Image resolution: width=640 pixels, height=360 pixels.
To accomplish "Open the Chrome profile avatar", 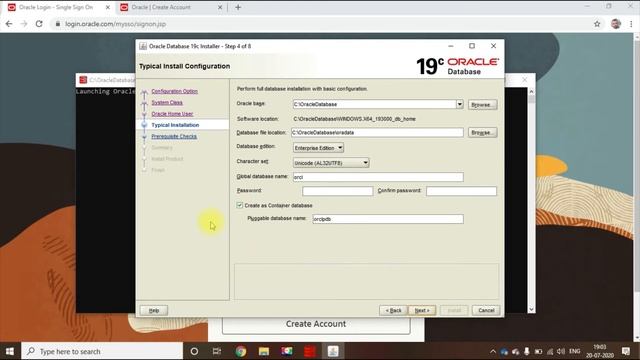I will click(616, 24).
